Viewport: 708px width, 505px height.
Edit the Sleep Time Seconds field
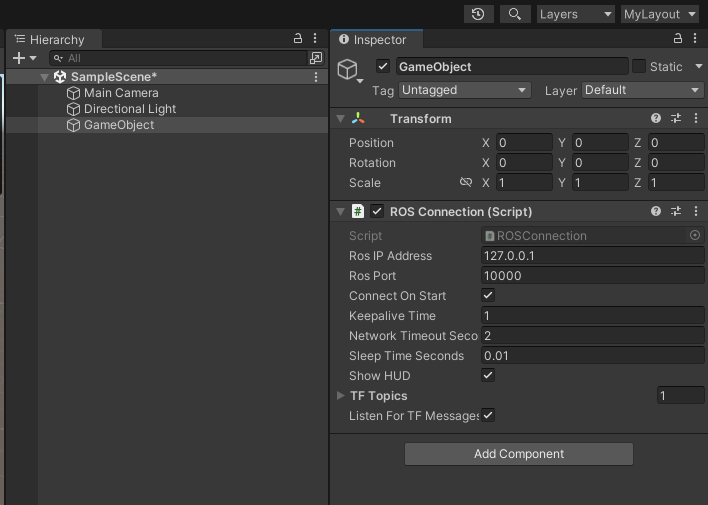click(592, 355)
